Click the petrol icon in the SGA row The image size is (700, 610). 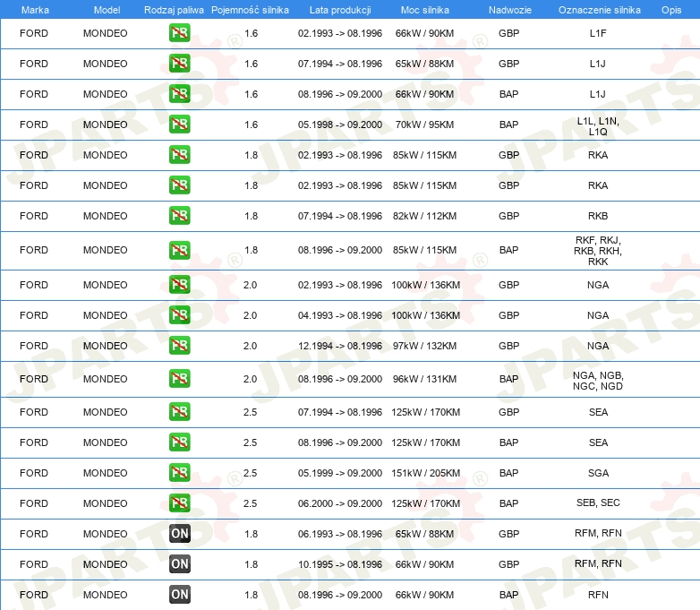179,472
